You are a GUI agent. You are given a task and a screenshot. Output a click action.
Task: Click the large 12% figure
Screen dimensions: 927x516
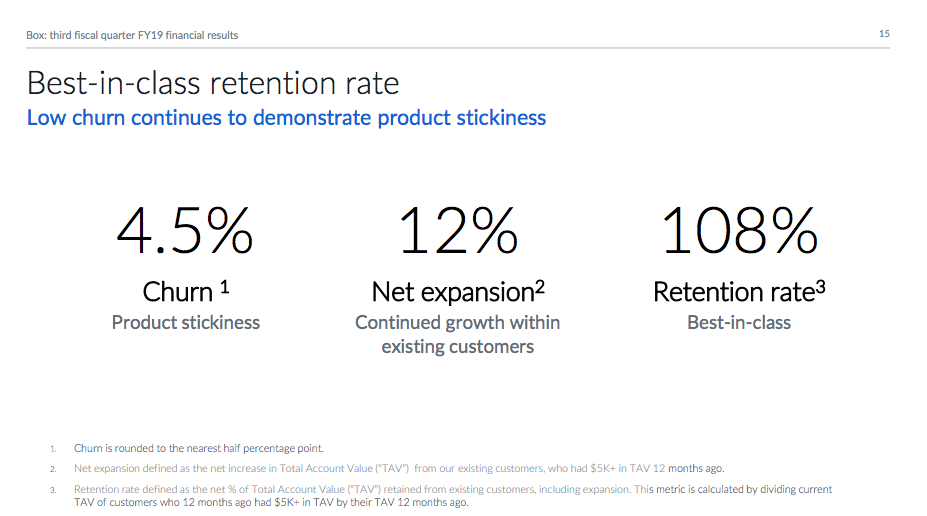pyautogui.click(x=458, y=230)
